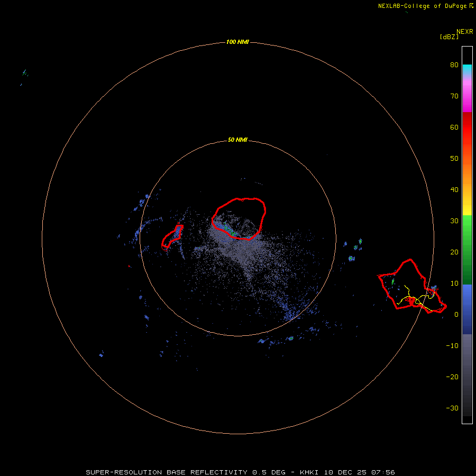Image resolution: width=476 pixels, height=476 pixels.
Task: Click the isolated echo in far northwest corner
Action: point(24,73)
